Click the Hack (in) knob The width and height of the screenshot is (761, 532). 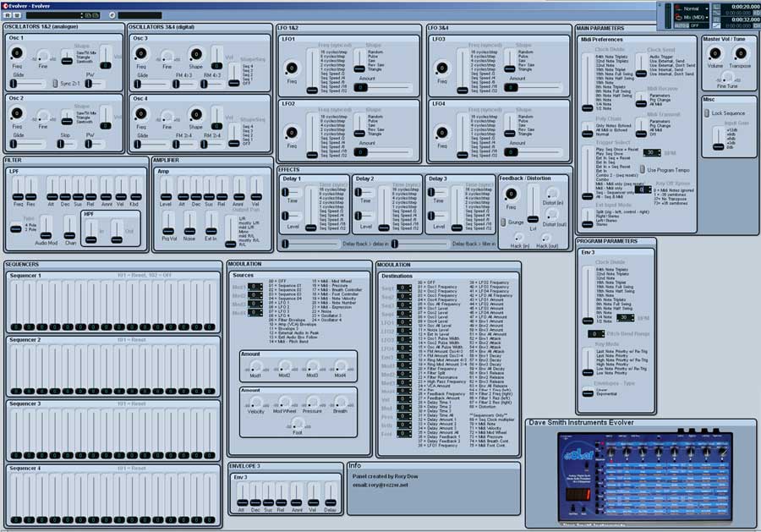(519, 238)
